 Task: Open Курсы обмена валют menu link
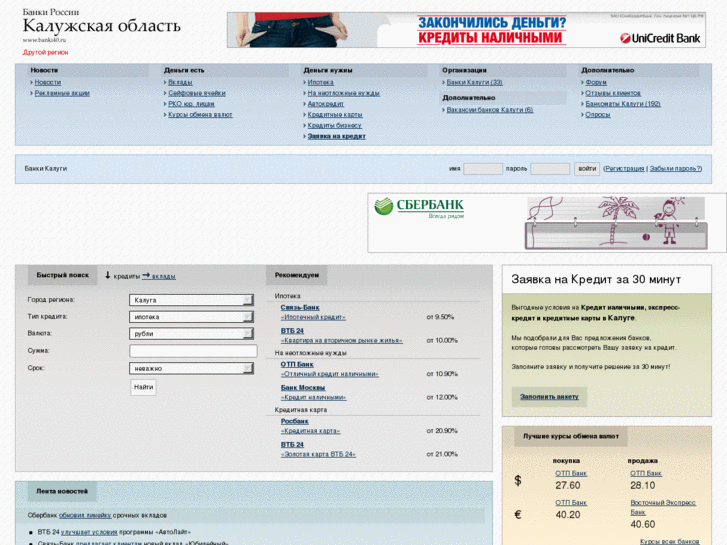tap(200, 114)
